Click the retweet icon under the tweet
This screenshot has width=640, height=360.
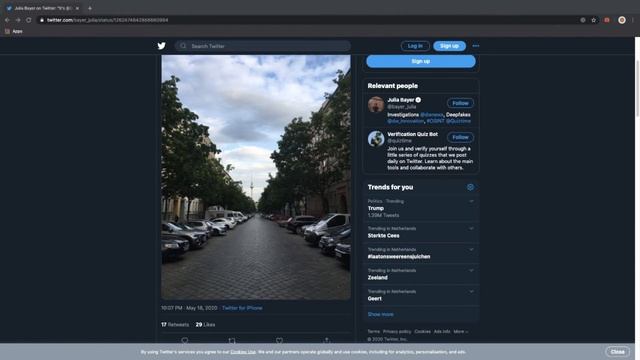(232, 340)
